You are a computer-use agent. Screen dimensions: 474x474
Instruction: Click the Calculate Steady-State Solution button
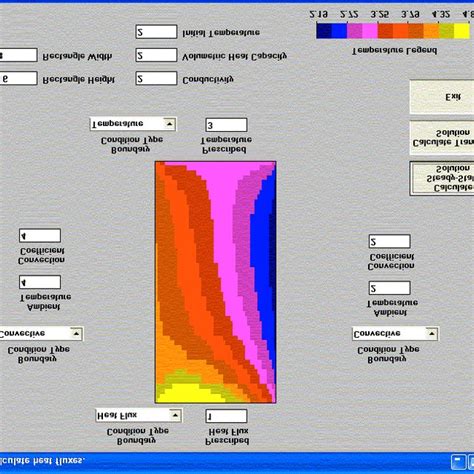pos(442,178)
